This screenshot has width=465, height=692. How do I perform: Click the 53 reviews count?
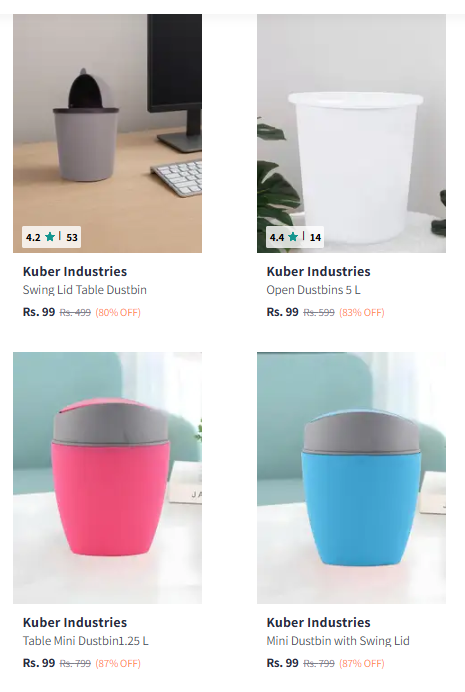point(72,237)
